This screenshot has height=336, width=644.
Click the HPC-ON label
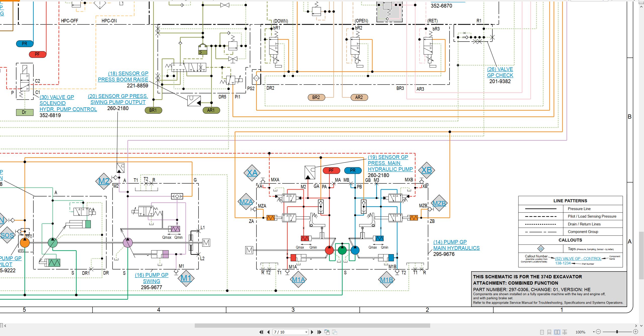pyautogui.click(x=109, y=21)
